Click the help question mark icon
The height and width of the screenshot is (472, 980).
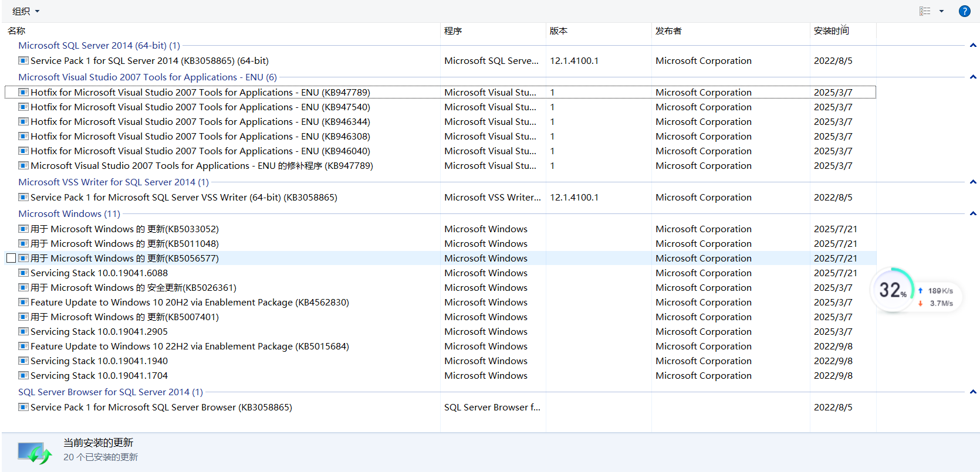click(964, 11)
